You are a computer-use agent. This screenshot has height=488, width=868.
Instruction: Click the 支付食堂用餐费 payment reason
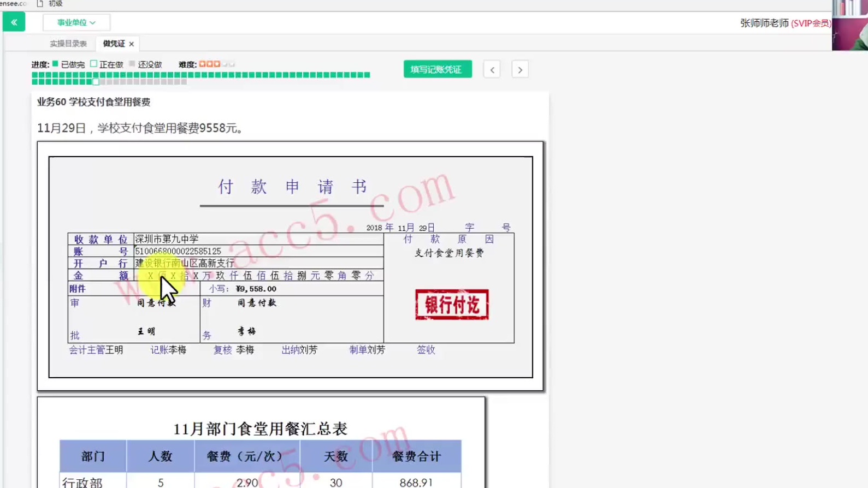coord(449,253)
